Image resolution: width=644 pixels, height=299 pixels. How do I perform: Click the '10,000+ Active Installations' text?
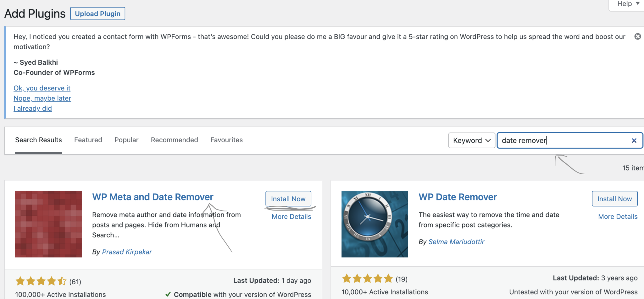point(385,292)
